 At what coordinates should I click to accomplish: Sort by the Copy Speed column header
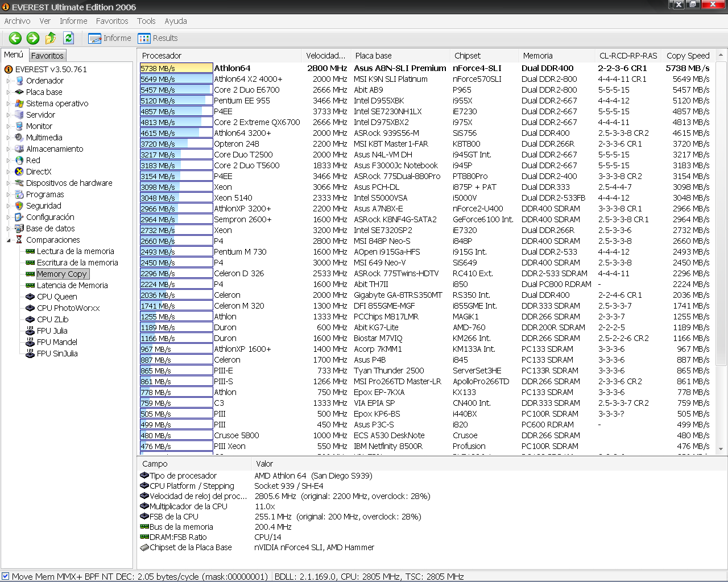click(x=688, y=56)
